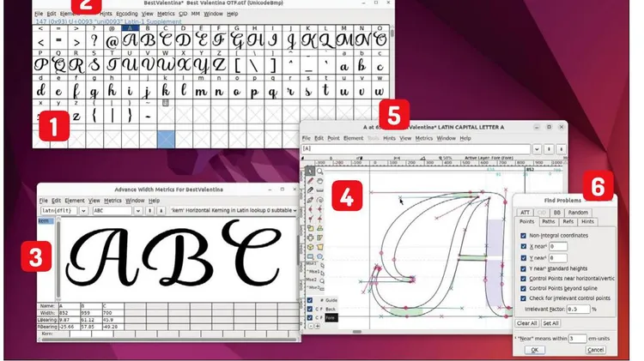
Task: Toggle Guide layer visibility checkbox
Action: [310, 300]
